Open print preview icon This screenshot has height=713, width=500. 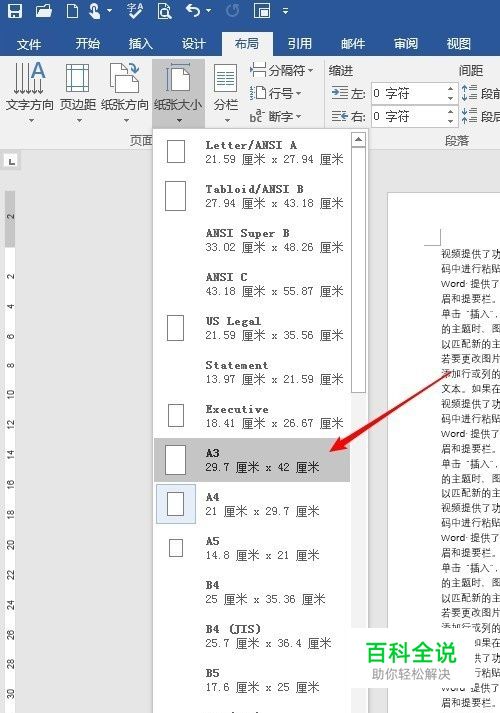click(x=164, y=11)
